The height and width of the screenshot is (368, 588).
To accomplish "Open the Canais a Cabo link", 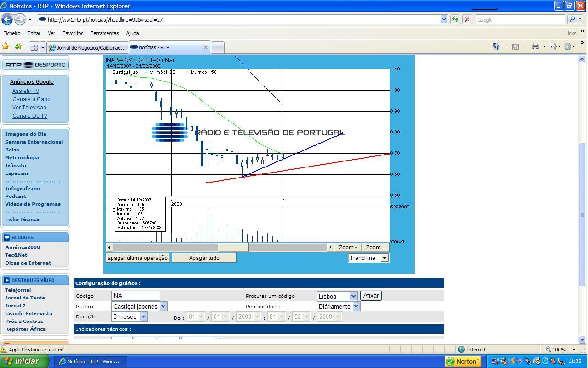I will click(31, 99).
